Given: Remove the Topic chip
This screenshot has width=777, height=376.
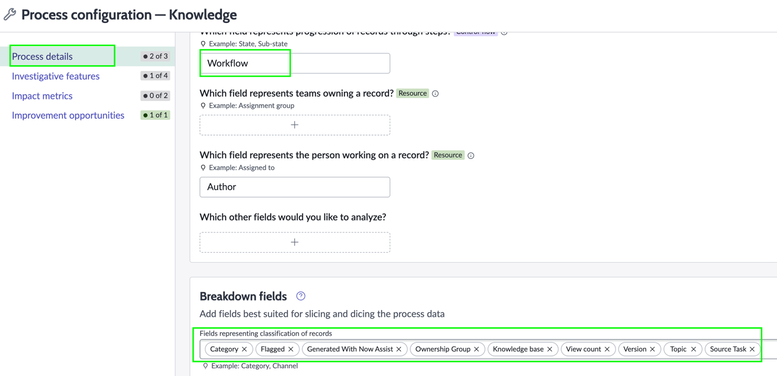Looking at the screenshot, I should pyautogui.click(x=693, y=349).
